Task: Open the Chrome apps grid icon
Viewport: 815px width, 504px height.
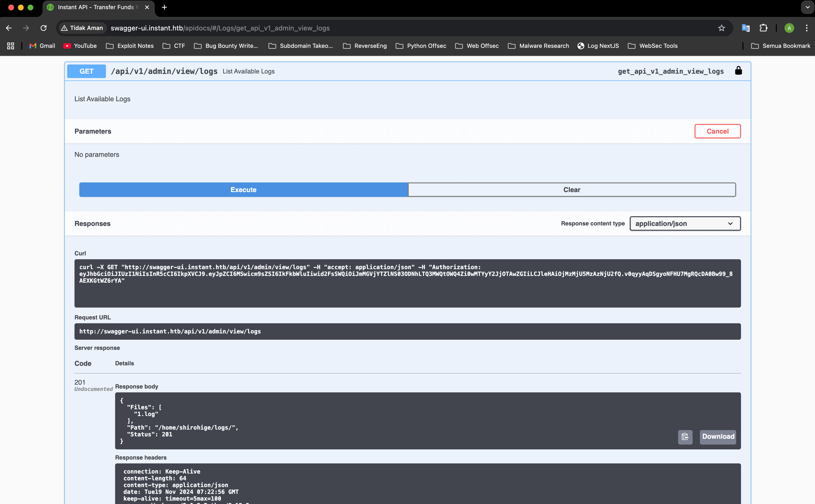Action: [11, 46]
